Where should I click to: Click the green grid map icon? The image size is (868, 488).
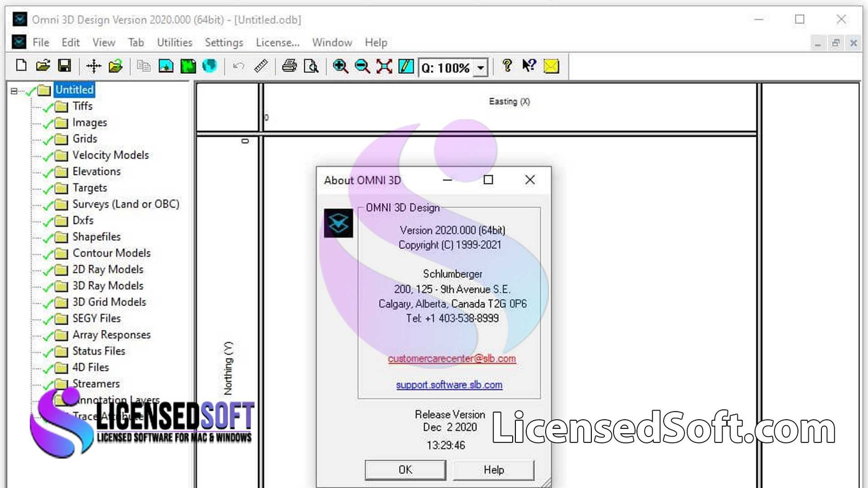click(188, 66)
